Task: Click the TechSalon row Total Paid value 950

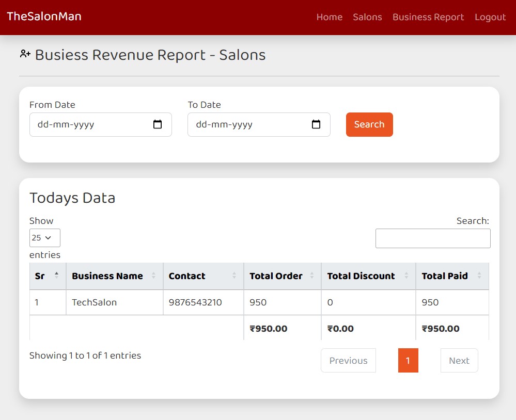Action: (430, 302)
